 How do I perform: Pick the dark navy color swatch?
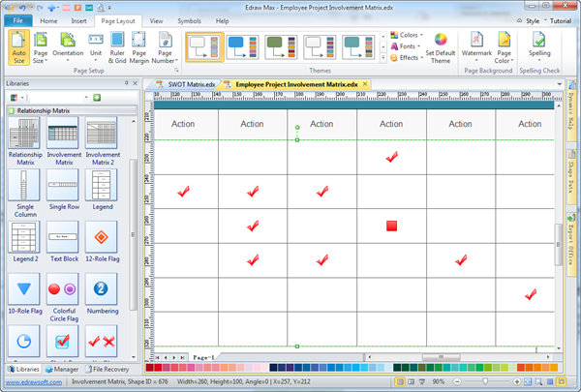point(273,368)
